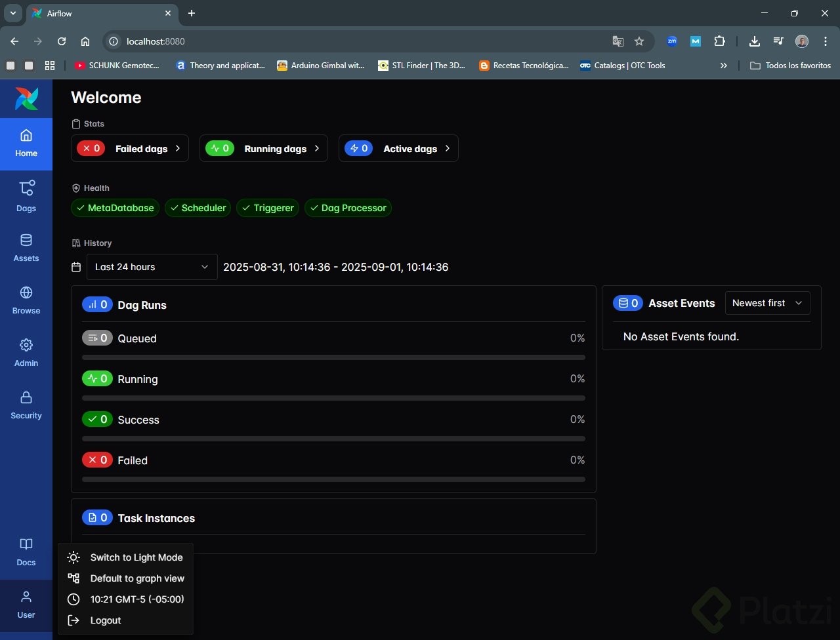Click the Queued progress bar
The width and height of the screenshot is (840, 640).
(333, 357)
